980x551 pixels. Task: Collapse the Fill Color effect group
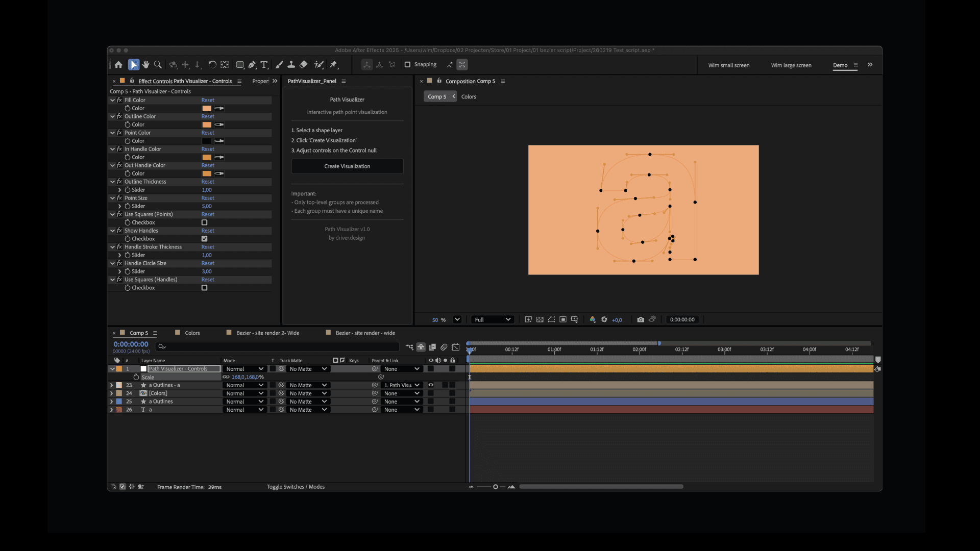112,101
